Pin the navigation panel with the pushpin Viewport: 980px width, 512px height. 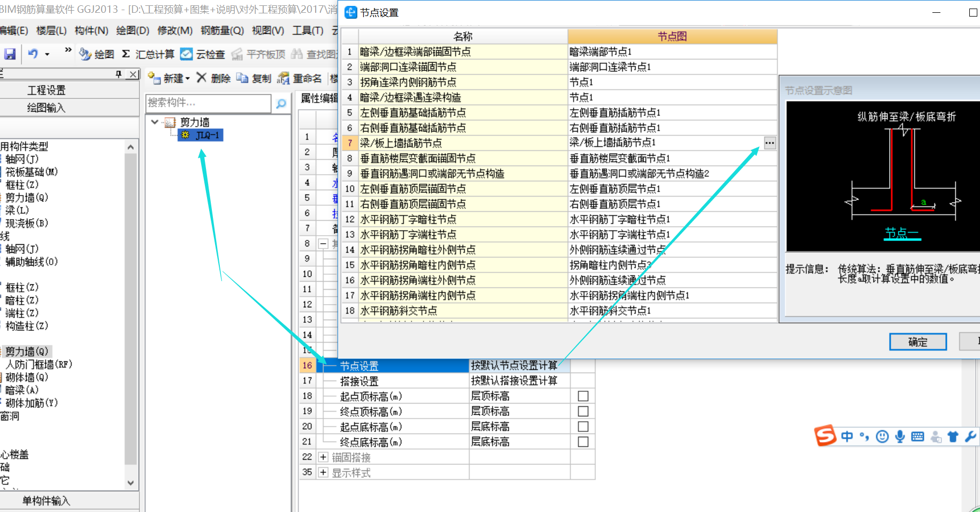pos(119,74)
